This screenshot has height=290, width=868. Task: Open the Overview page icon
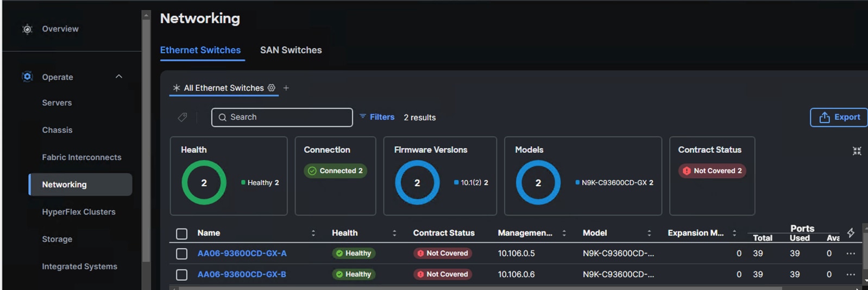point(27,29)
